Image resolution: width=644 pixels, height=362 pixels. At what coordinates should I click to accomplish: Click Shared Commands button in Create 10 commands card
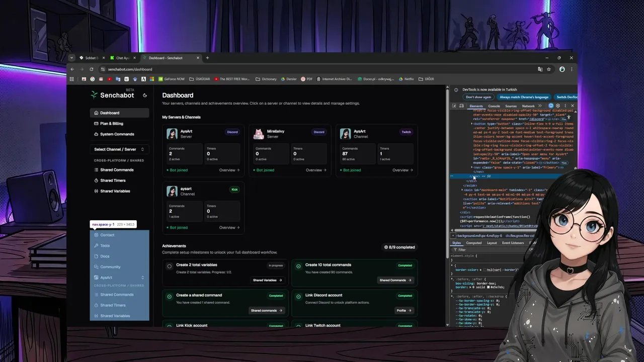point(395,280)
